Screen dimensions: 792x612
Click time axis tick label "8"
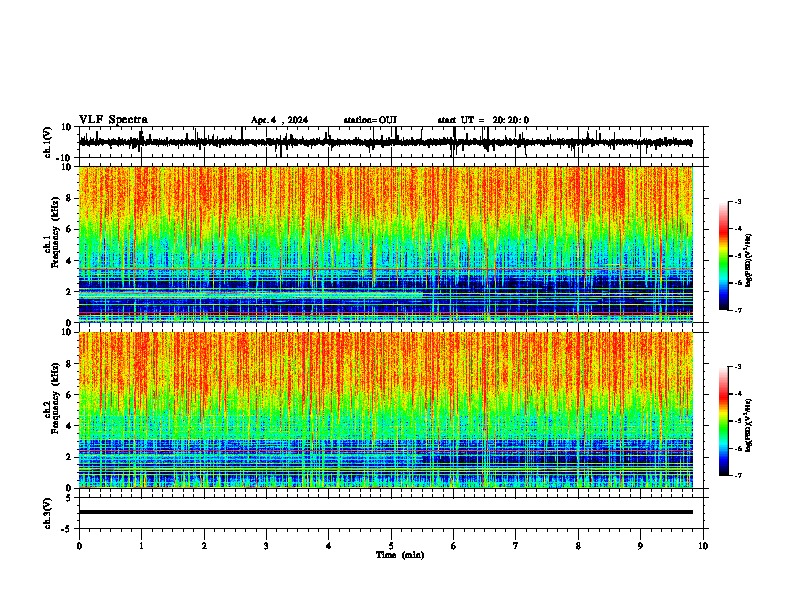point(578,546)
